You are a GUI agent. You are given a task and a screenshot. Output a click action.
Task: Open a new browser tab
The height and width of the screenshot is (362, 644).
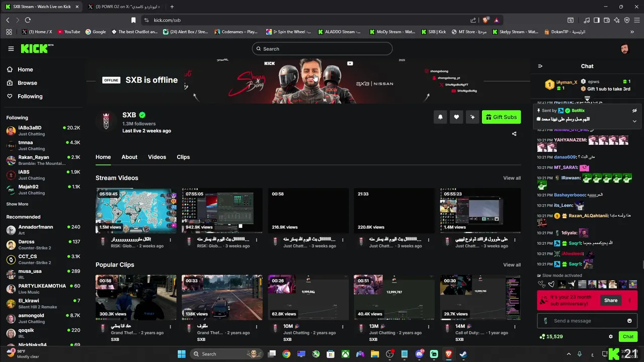click(x=172, y=7)
